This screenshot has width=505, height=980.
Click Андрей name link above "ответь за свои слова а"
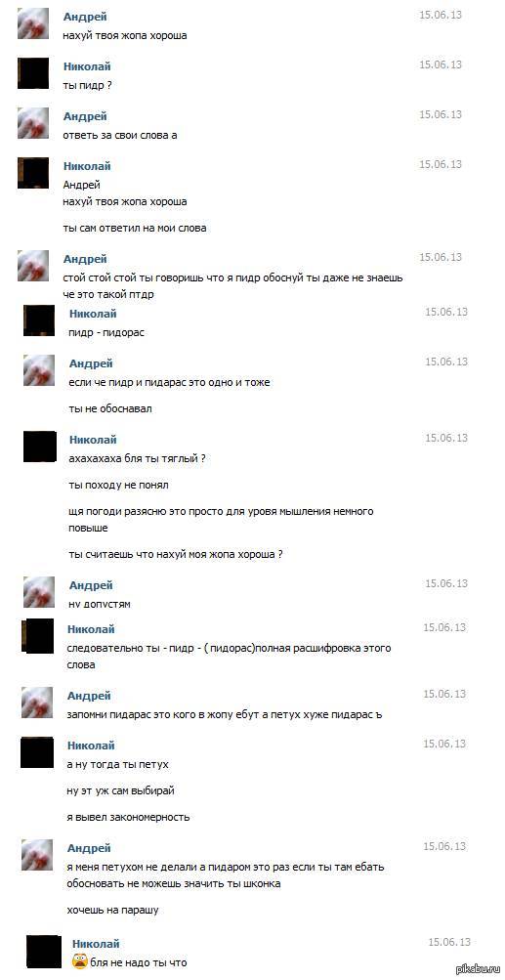(85, 116)
